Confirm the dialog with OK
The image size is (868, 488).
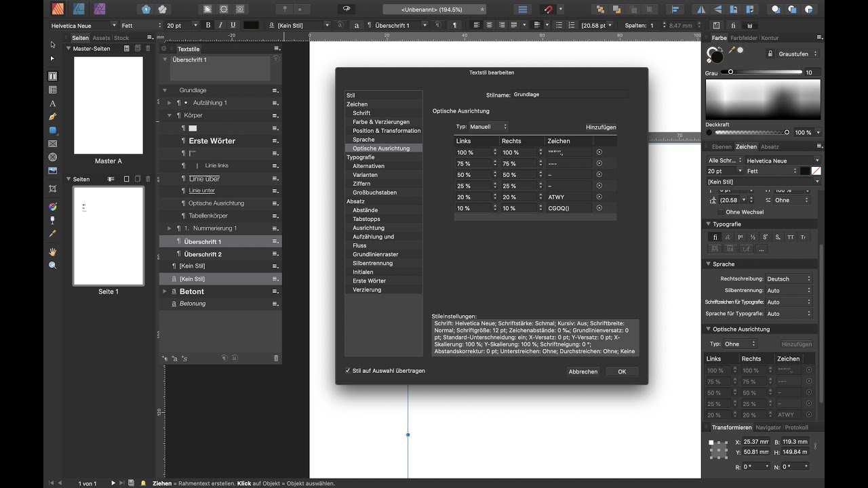(x=622, y=371)
